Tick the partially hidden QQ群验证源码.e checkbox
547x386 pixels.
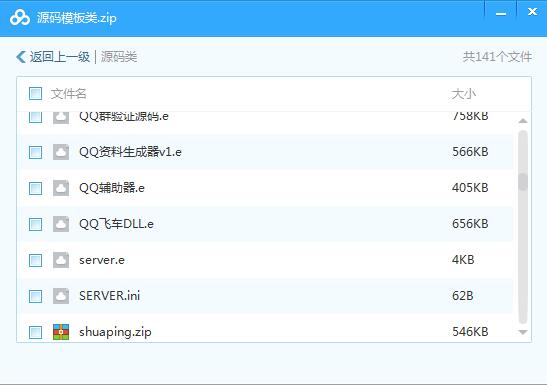tap(35, 117)
